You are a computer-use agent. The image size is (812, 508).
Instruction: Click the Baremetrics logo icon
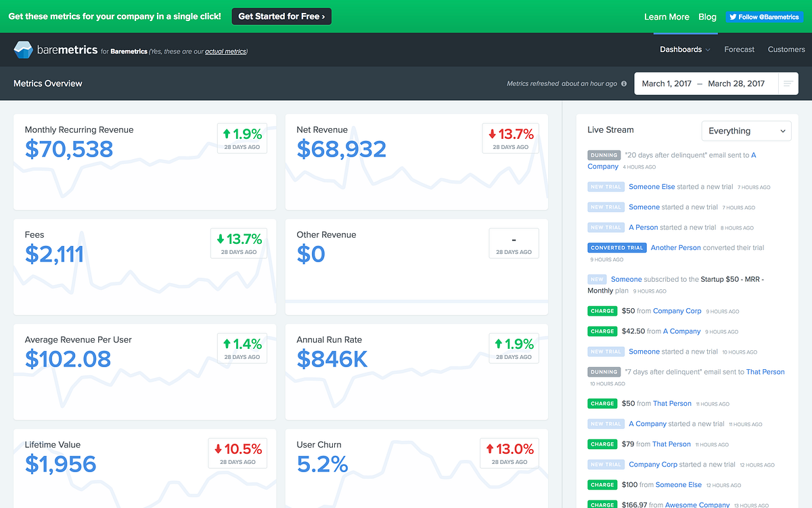coord(23,50)
